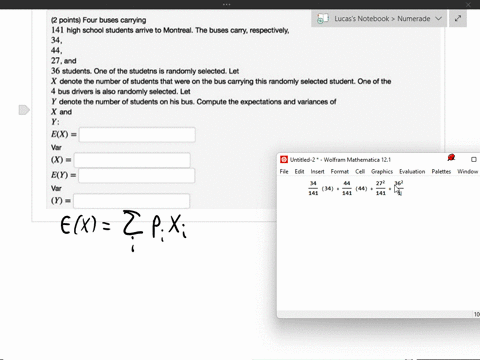Open the Format menu in Mathematica
480x360 pixels.
tap(340, 171)
